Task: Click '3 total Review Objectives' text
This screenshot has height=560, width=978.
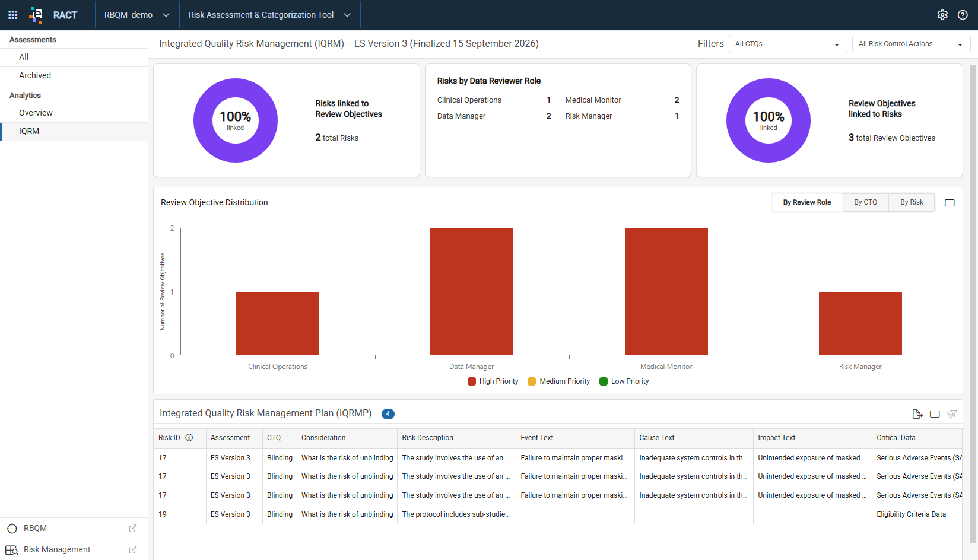Action: tap(892, 138)
